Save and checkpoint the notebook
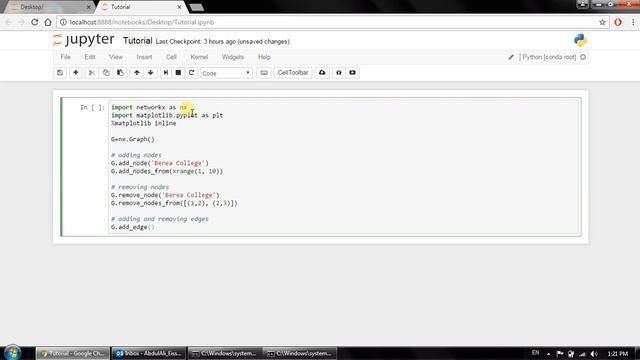The width and height of the screenshot is (640, 360). (60, 73)
